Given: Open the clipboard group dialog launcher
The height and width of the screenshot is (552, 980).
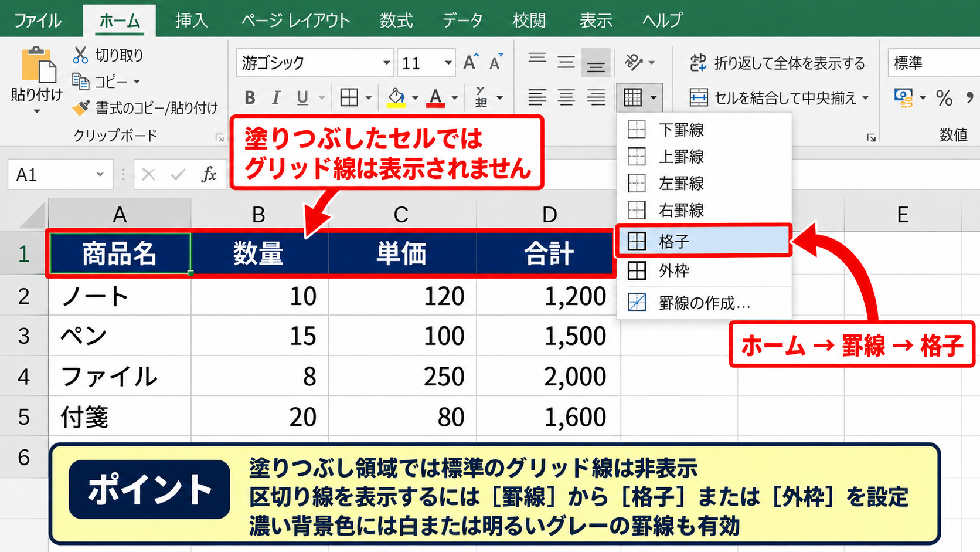Looking at the screenshot, I should 219,137.
